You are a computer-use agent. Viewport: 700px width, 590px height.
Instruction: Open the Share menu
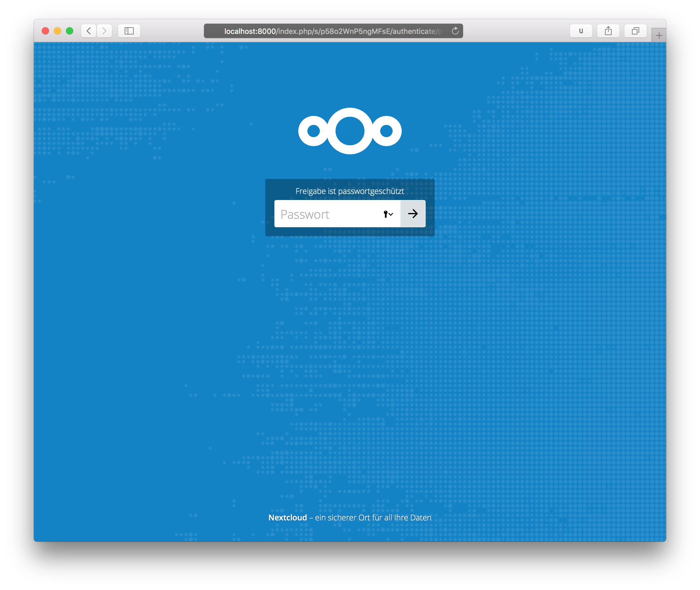coord(608,31)
